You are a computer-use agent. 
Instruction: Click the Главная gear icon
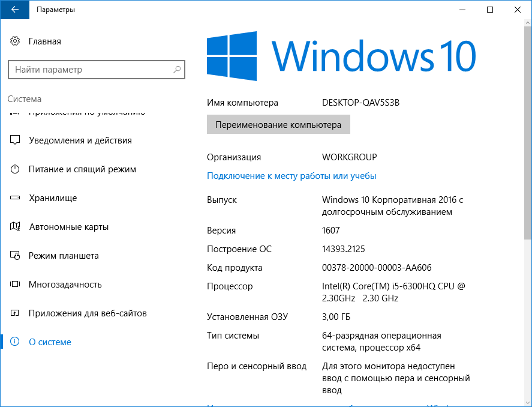(x=16, y=41)
